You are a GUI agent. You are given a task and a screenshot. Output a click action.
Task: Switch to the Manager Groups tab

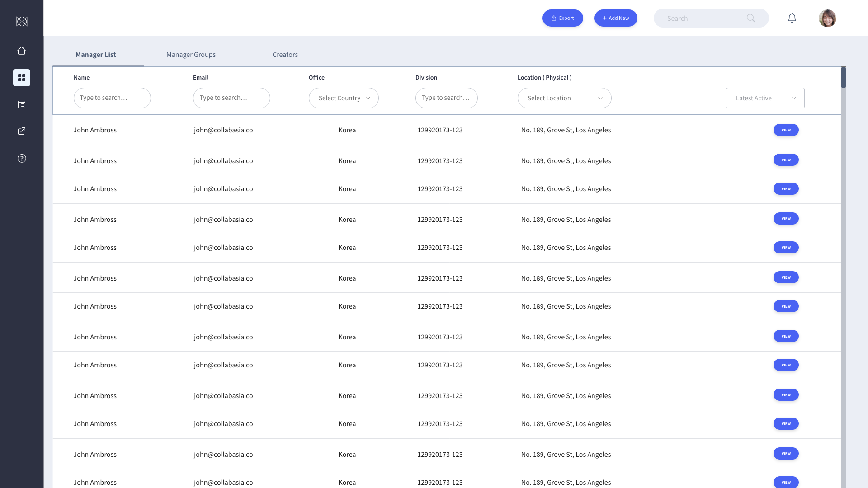(x=191, y=55)
